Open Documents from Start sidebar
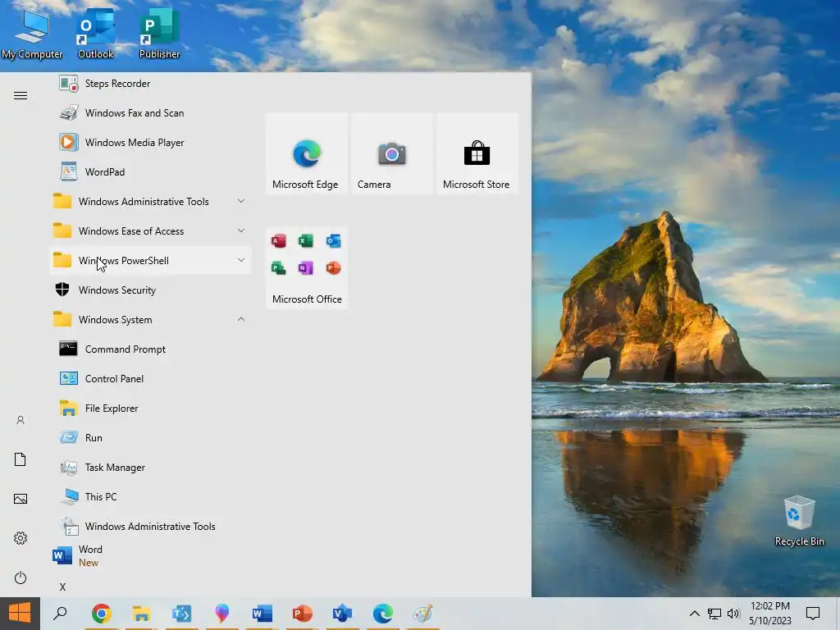This screenshot has width=840, height=630. tap(21, 459)
